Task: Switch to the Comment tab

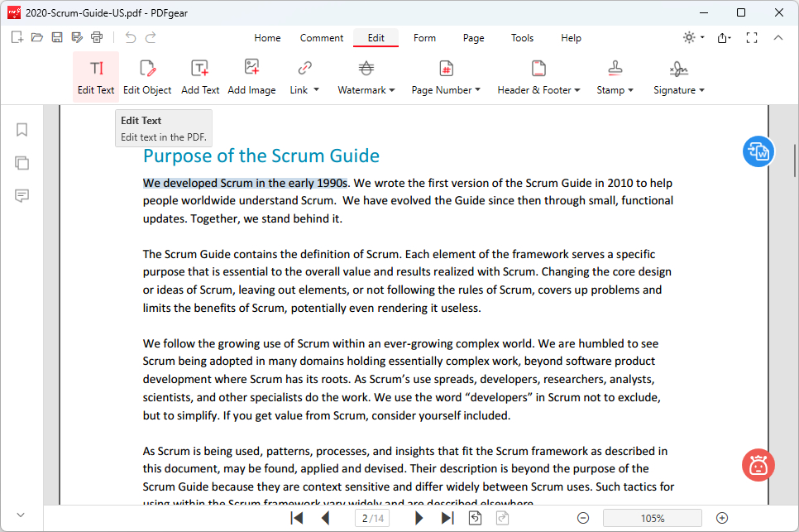Action: pyautogui.click(x=322, y=38)
